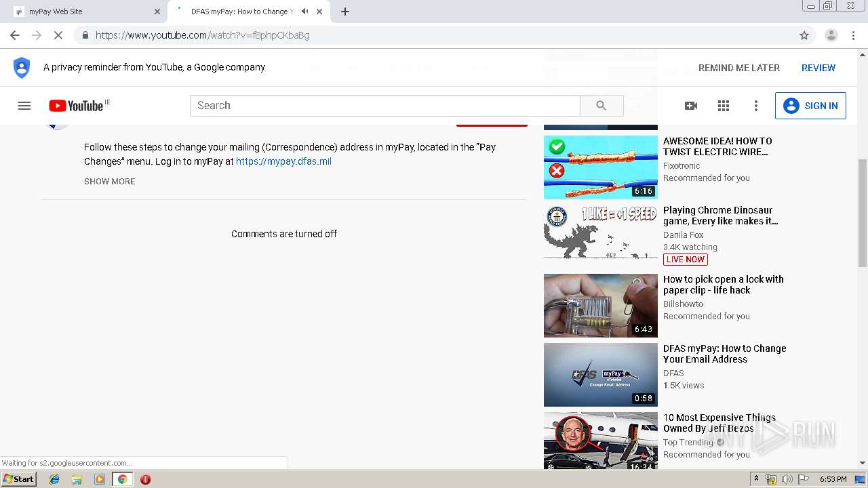Open the Change Your Email Address thumbnail

click(601, 375)
